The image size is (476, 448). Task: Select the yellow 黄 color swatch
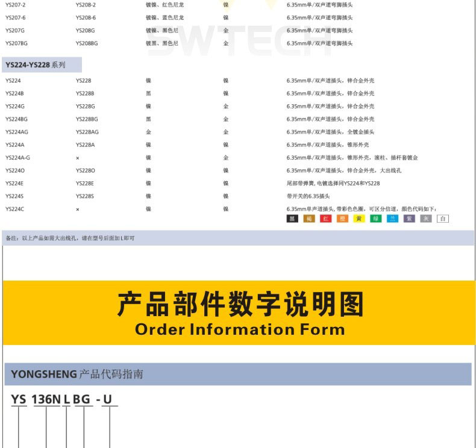tap(359, 219)
